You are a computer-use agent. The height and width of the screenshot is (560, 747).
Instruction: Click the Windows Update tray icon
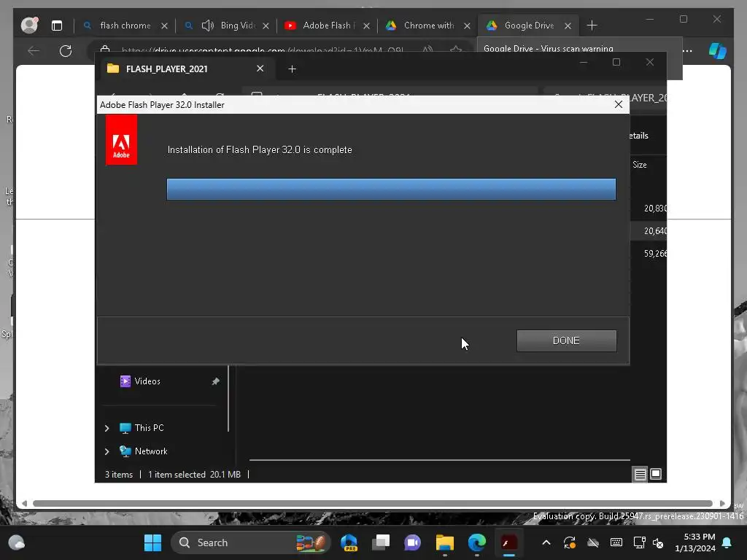[x=570, y=542]
